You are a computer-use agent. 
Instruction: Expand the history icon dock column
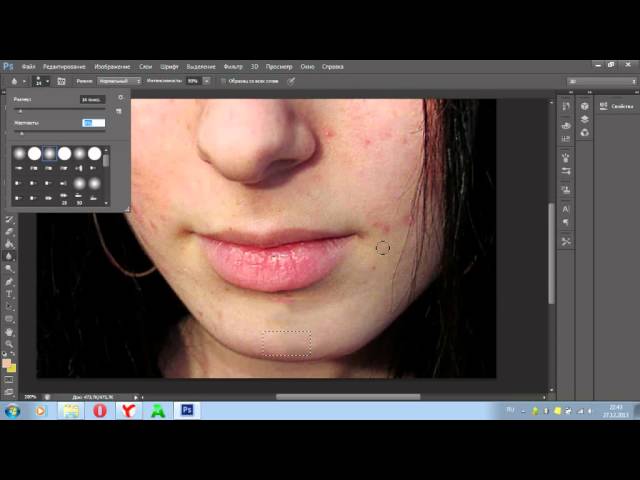(571, 93)
